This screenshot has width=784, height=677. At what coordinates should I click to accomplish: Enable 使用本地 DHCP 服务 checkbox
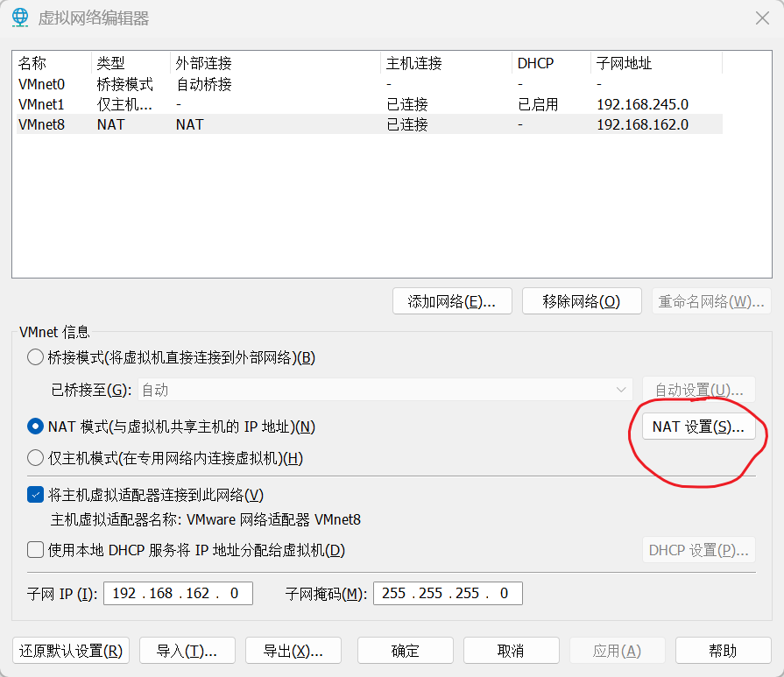tap(35, 550)
